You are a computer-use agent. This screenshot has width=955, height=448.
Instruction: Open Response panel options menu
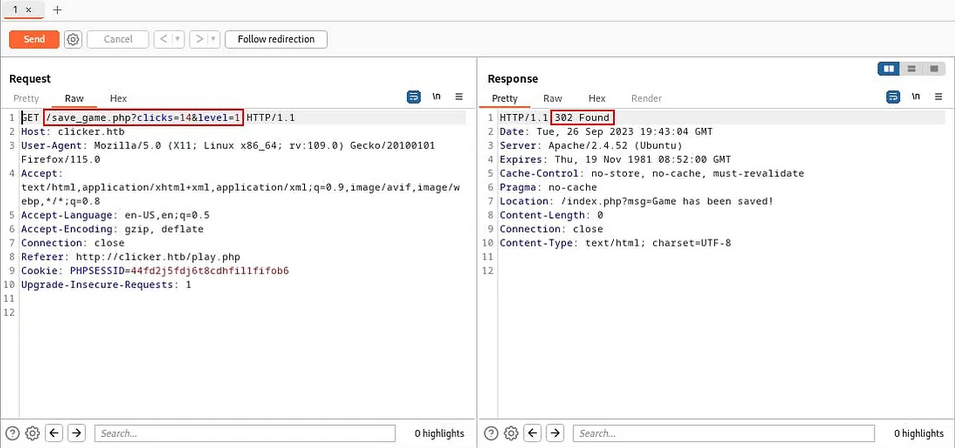[939, 97]
